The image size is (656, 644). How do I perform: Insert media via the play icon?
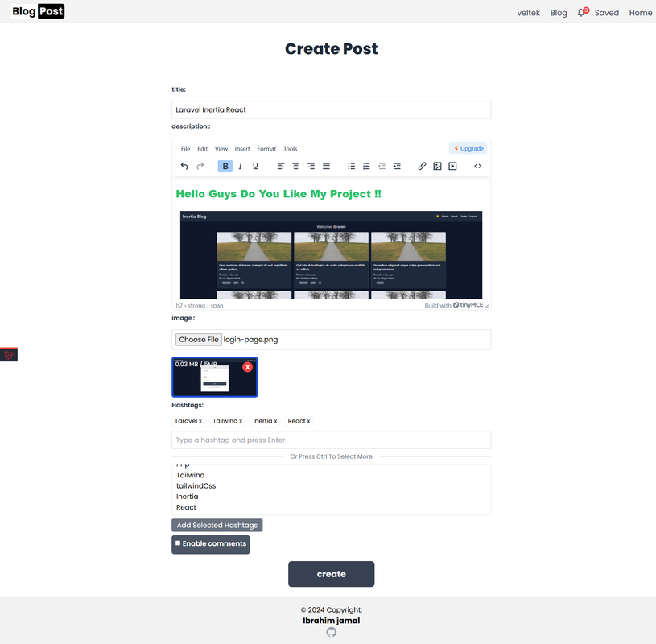click(x=452, y=166)
